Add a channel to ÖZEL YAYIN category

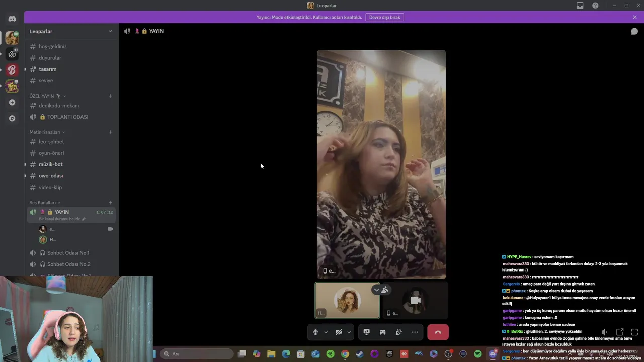(x=110, y=96)
